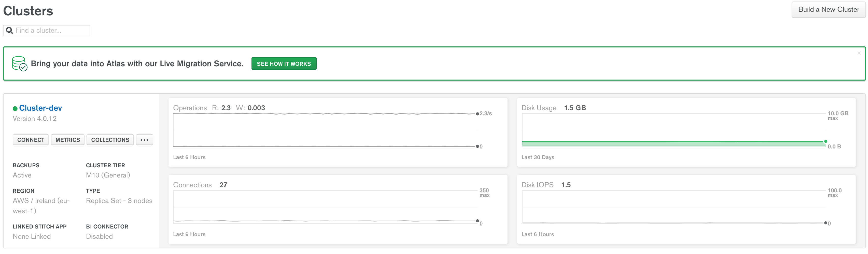Click the Backups Active value
This screenshot has width=868, height=254.
point(22,175)
